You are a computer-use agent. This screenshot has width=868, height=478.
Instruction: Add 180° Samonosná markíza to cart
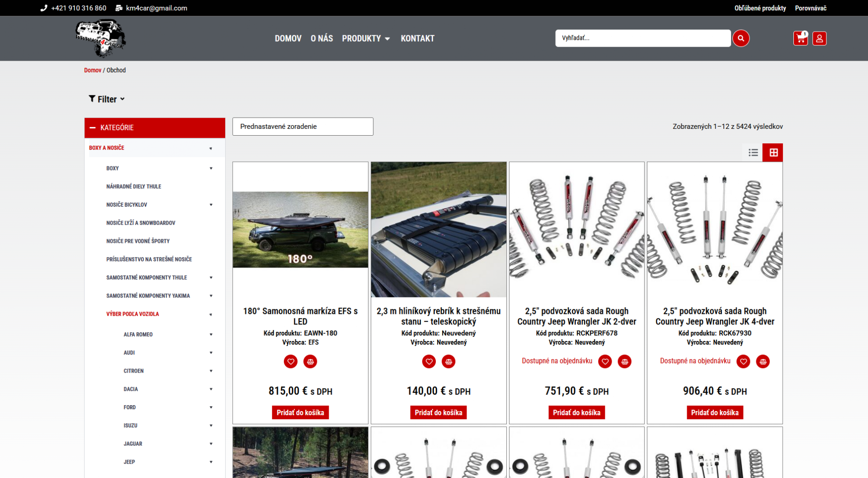point(300,412)
